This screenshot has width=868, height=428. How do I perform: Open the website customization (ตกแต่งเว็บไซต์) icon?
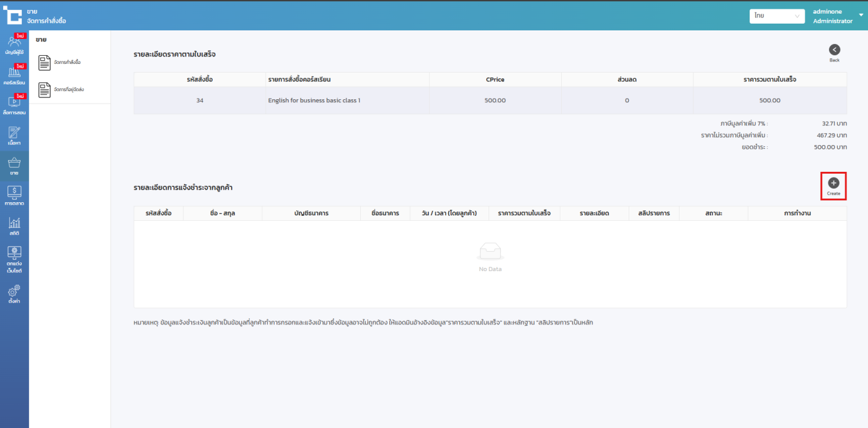point(14,259)
